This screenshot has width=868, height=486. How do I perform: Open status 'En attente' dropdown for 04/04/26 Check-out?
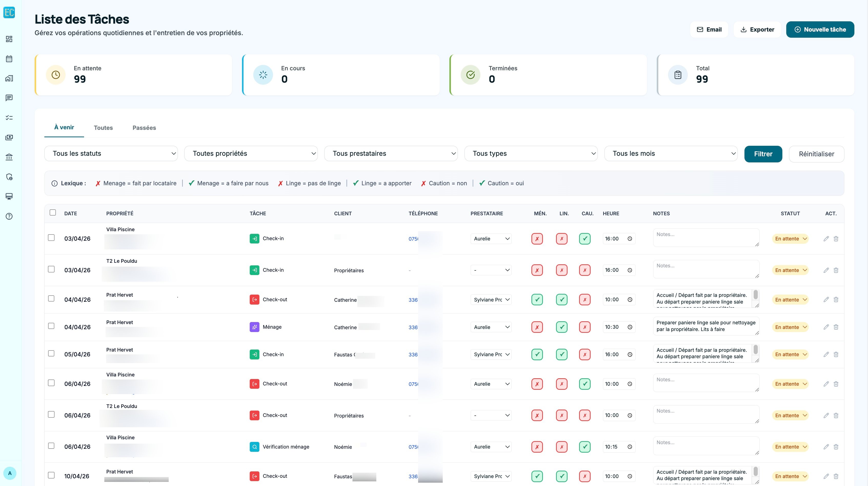[x=790, y=300]
